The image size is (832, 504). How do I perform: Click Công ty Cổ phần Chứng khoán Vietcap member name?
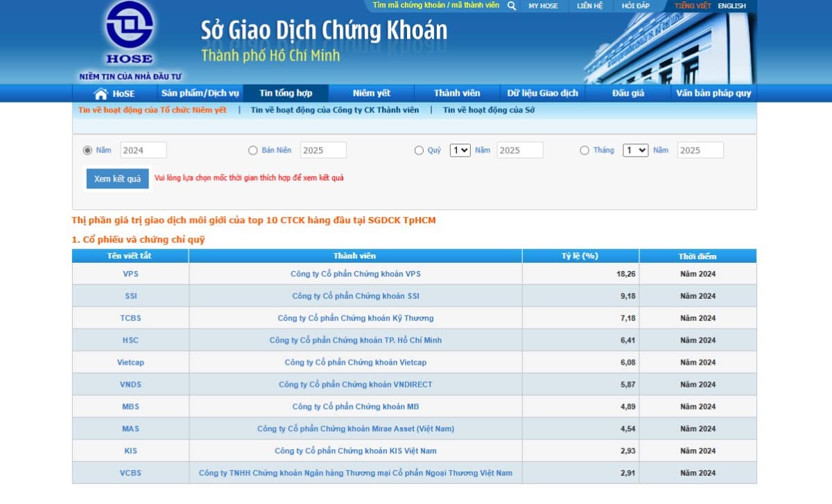[356, 363]
